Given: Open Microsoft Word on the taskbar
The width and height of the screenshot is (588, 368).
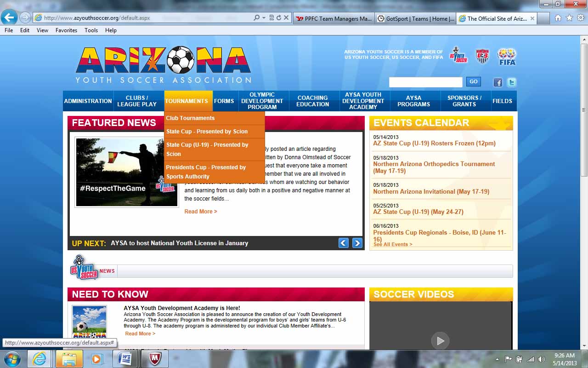Looking at the screenshot, I should (124, 359).
